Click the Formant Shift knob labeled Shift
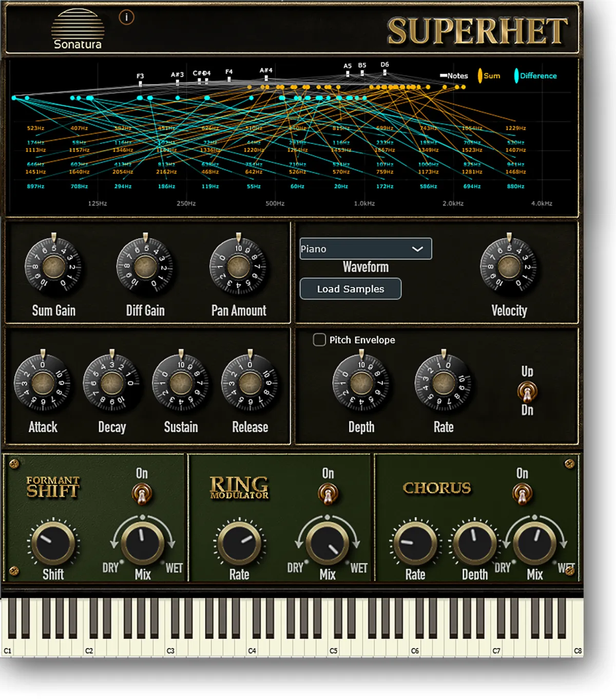This screenshot has width=616, height=699. 53,543
